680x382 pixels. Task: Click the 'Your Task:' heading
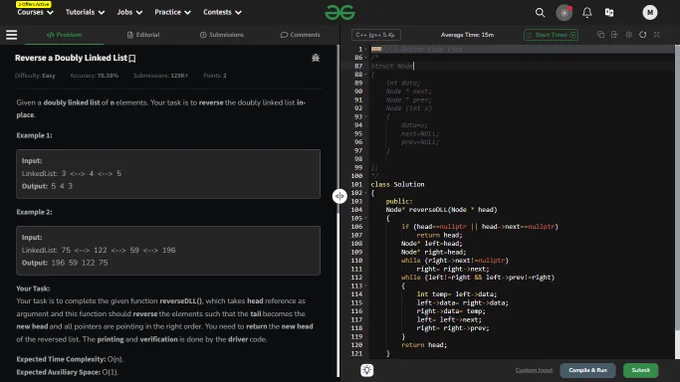(33, 288)
